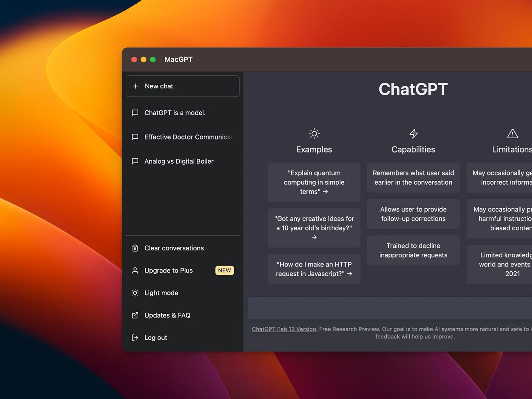
Task: Click the 'Limited knowledge of world and events' card
Action: (x=499, y=264)
